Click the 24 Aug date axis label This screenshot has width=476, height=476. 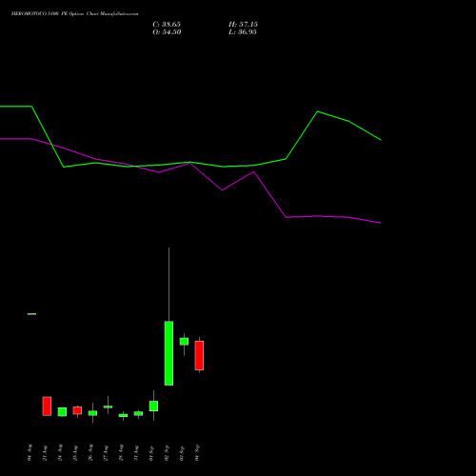tap(60, 453)
